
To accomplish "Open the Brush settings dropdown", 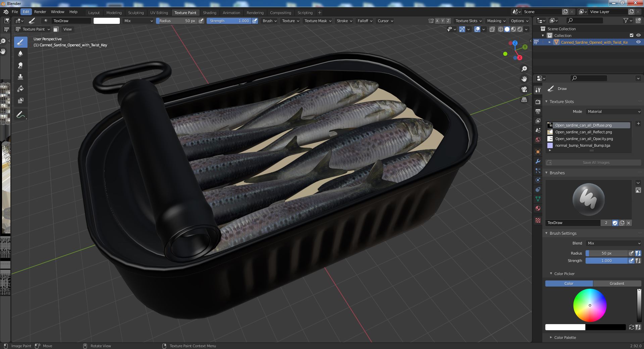I will click(269, 21).
